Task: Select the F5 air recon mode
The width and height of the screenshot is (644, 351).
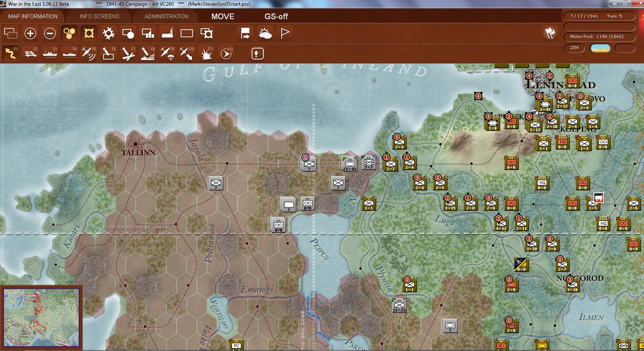Action: pos(89,53)
